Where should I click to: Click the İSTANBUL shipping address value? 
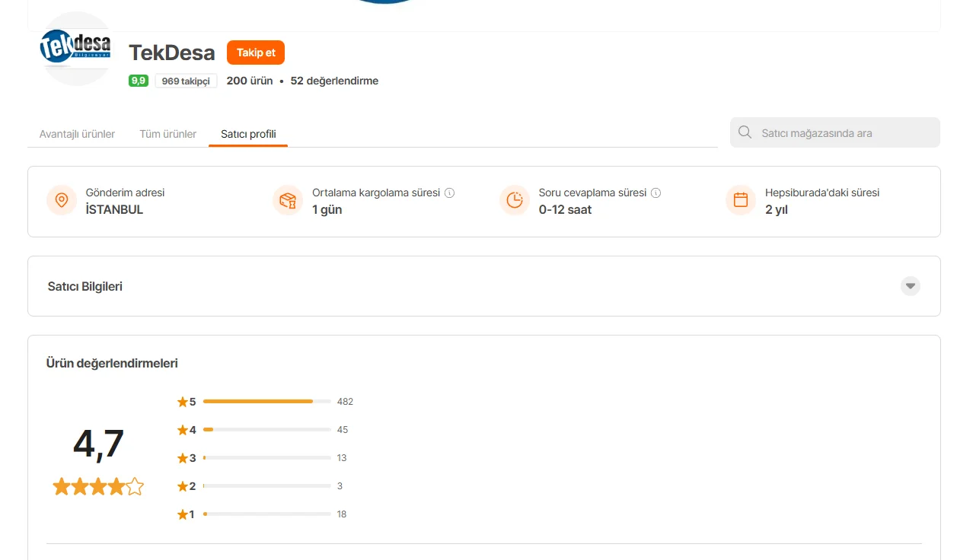point(114,209)
